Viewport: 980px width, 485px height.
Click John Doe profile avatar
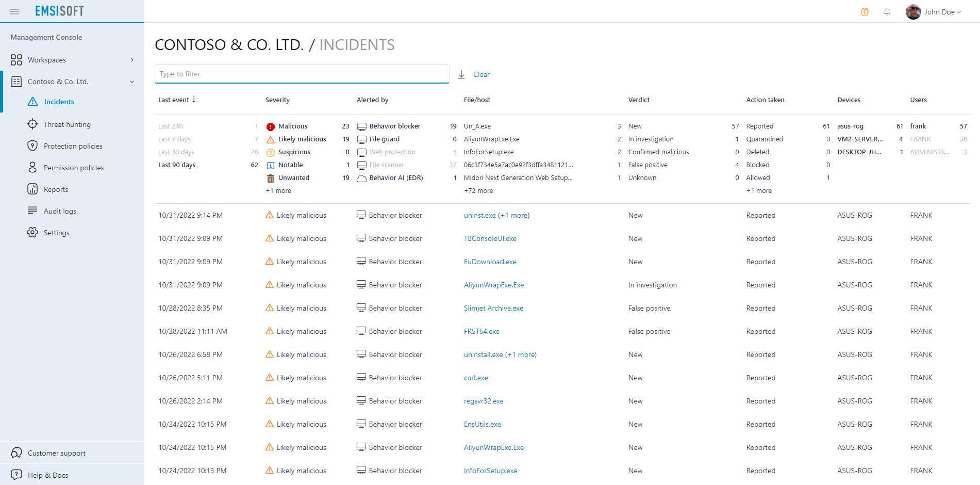[x=913, y=12]
